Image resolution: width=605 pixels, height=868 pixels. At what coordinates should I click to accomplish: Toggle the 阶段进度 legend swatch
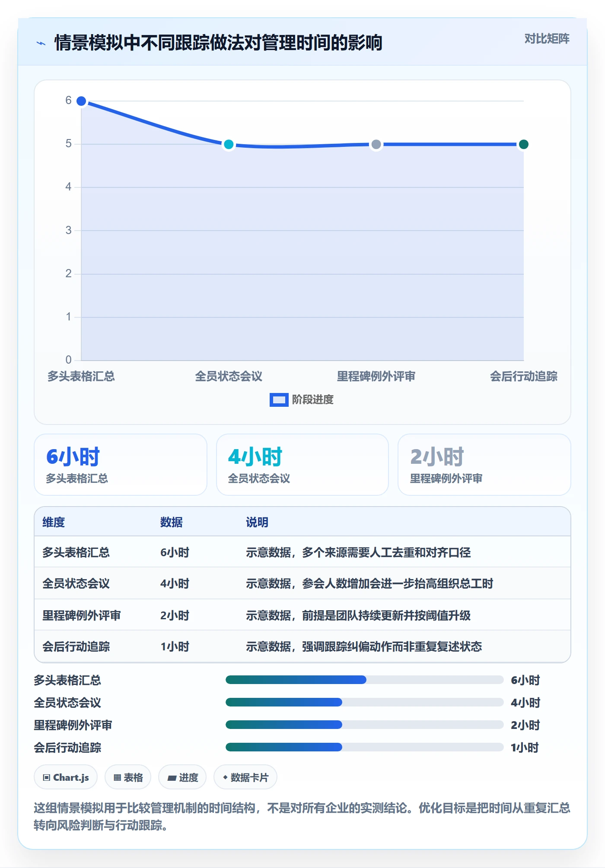[279, 400]
